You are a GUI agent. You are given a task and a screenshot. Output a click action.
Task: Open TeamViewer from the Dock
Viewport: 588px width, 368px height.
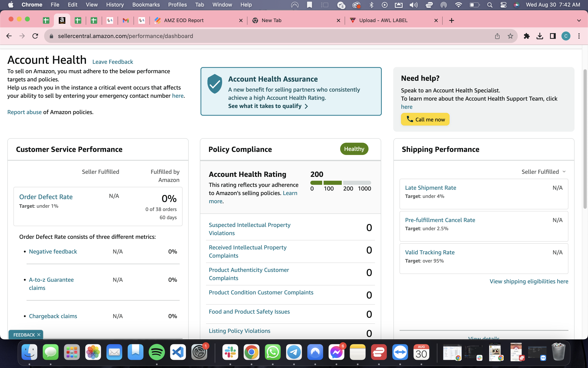[x=400, y=352]
